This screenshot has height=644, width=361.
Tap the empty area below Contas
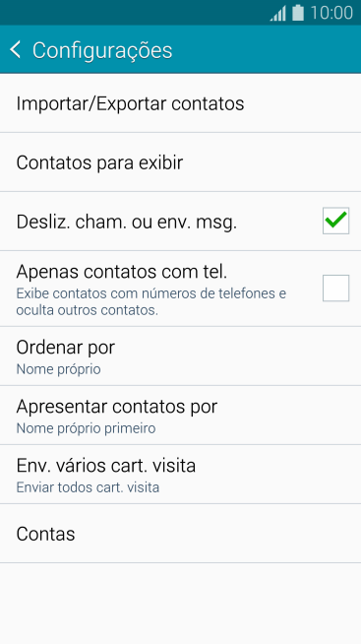[x=181, y=604]
